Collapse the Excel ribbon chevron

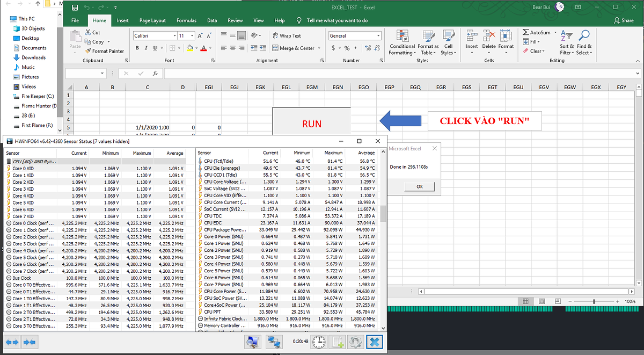pyautogui.click(x=639, y=61)
